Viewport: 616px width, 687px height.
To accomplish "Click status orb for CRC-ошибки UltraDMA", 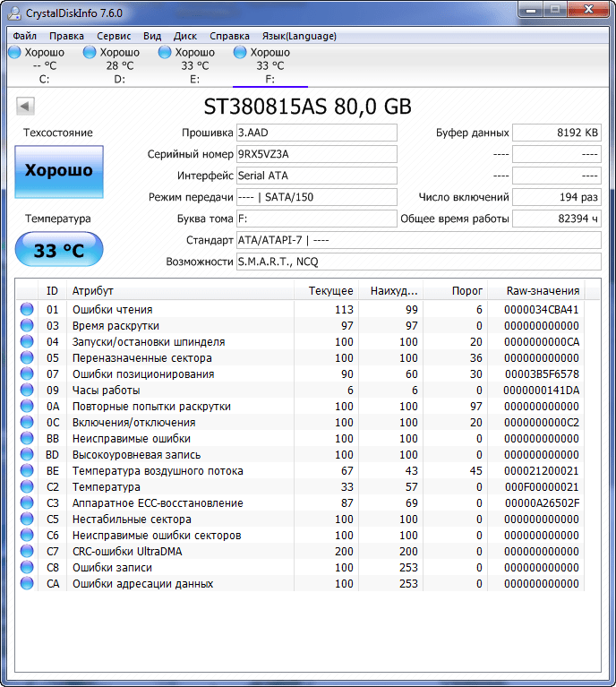I will pyautogui.click(x=27, y=551).
